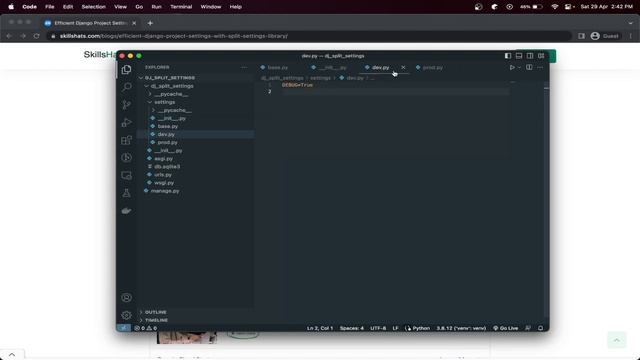Open notifications bell in status bar

[540, 328]
